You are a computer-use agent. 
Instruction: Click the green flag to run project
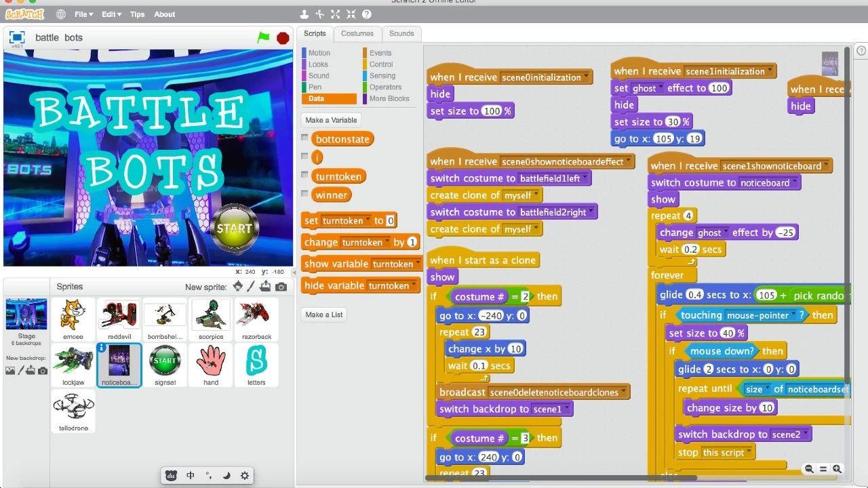point(263,37)
